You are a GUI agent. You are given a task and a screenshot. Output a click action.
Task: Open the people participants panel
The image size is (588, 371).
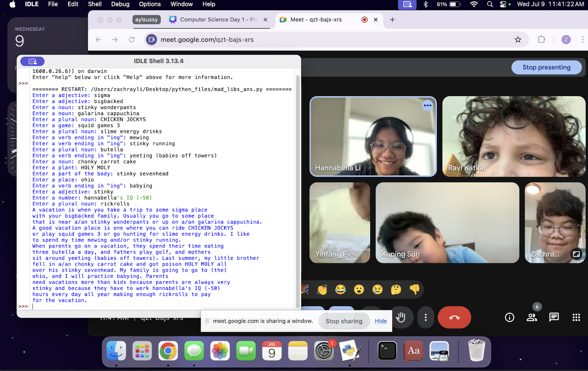coord(532,317)
